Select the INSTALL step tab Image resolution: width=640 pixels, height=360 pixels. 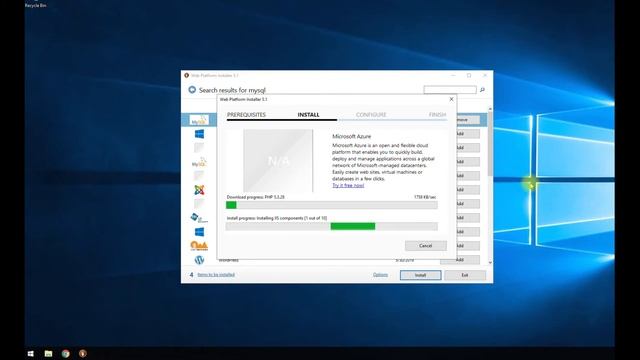click(309, 115)
